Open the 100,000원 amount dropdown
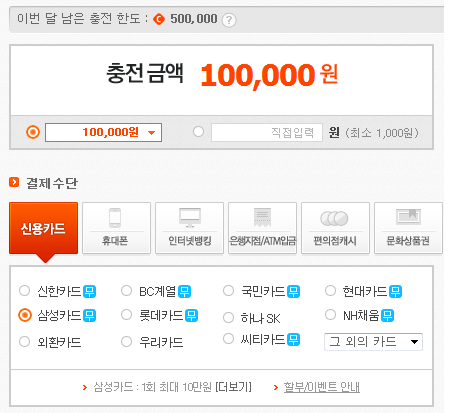 (x=103, y=132)
